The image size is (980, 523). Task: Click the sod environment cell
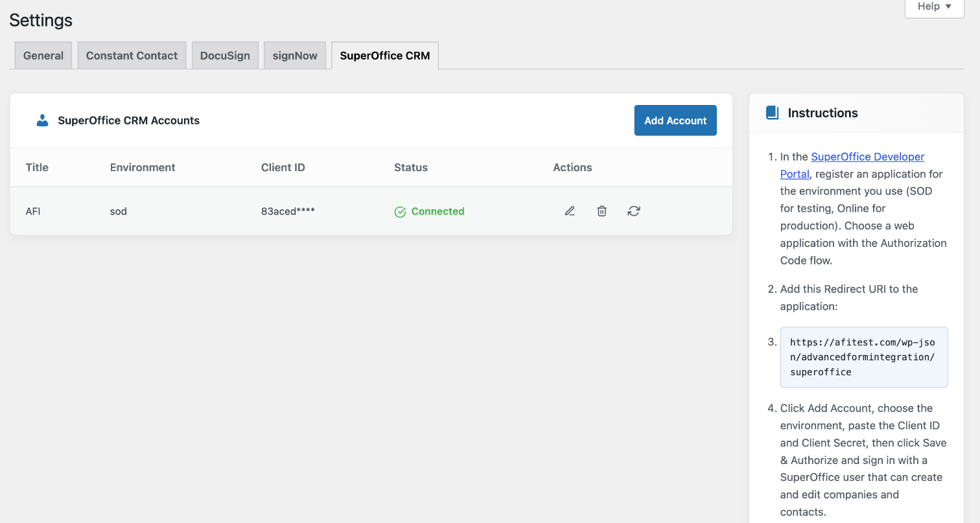point(119,211)
